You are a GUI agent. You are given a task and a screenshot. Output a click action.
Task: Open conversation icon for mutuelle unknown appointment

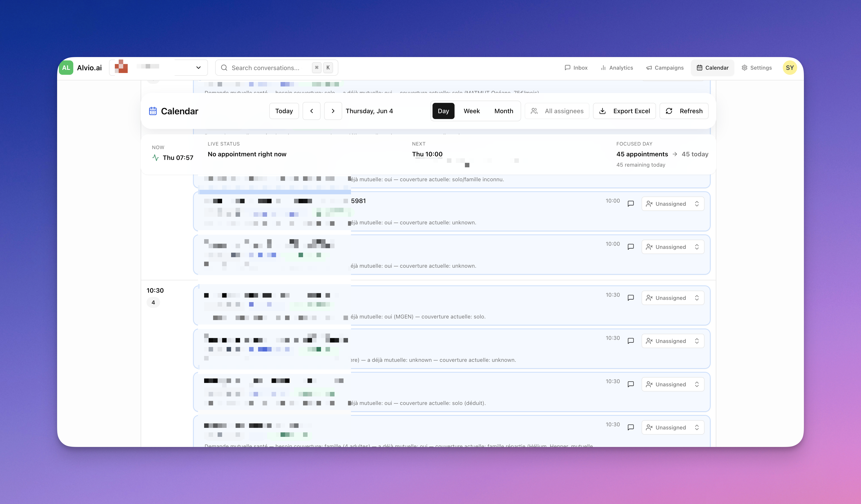pos(631,341)
